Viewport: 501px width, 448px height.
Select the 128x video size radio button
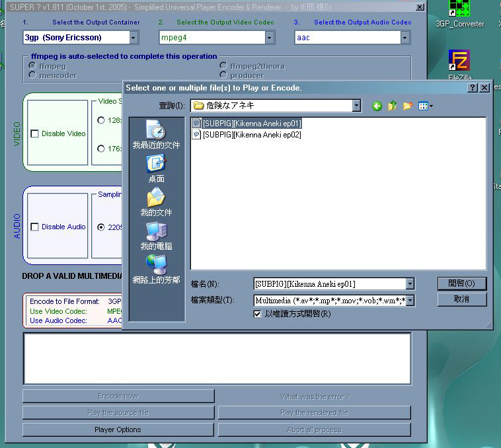pos(101,120)
